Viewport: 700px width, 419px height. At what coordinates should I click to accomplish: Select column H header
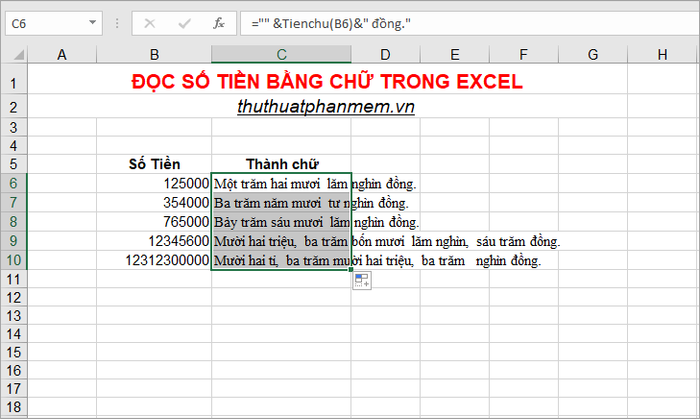click(x=662, y=54)
